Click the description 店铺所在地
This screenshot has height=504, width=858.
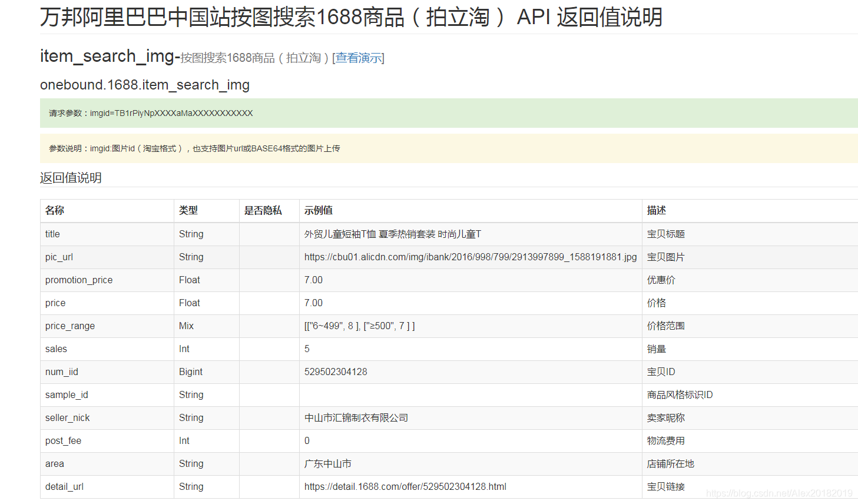pos(671,463)
